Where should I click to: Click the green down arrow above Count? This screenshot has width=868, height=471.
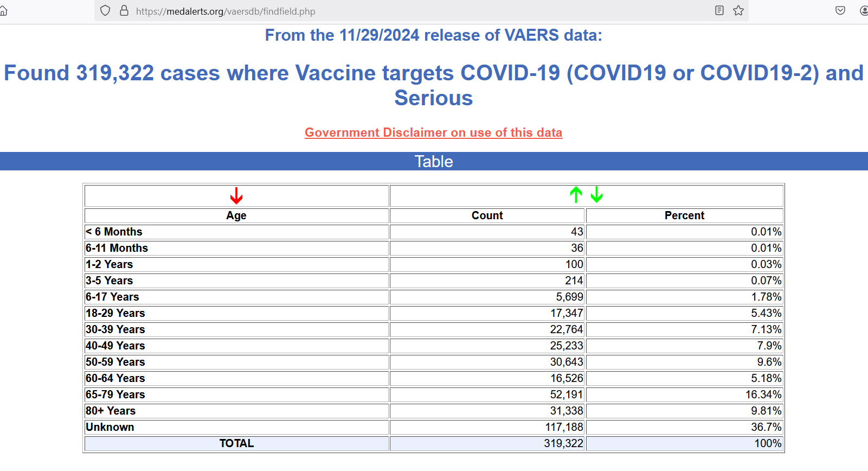[596, 194]
